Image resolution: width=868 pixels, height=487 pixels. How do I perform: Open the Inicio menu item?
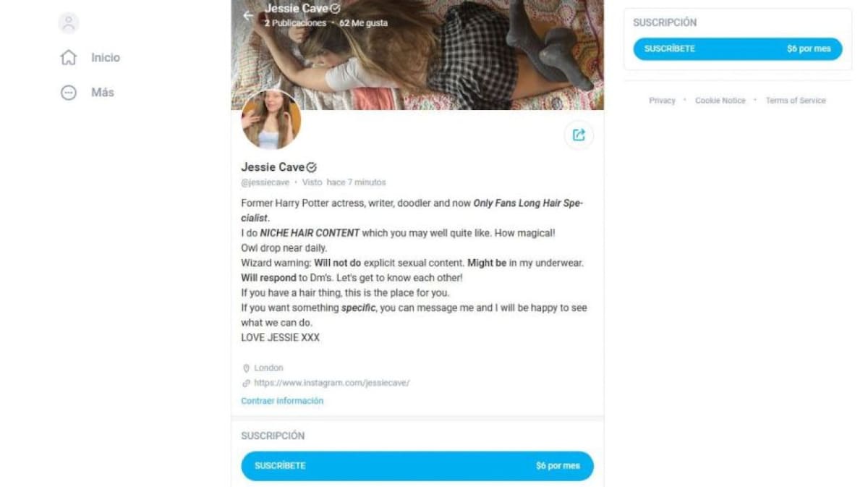[x=106, y=57]
